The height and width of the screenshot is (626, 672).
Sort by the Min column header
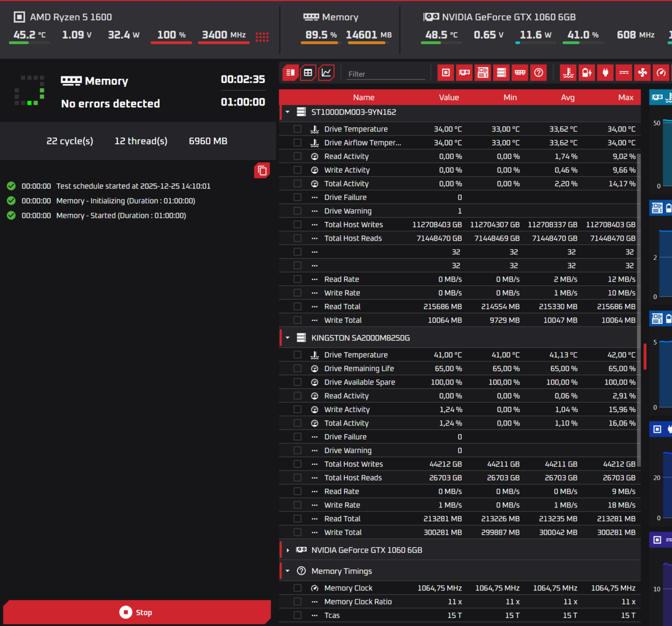[510, 97]
